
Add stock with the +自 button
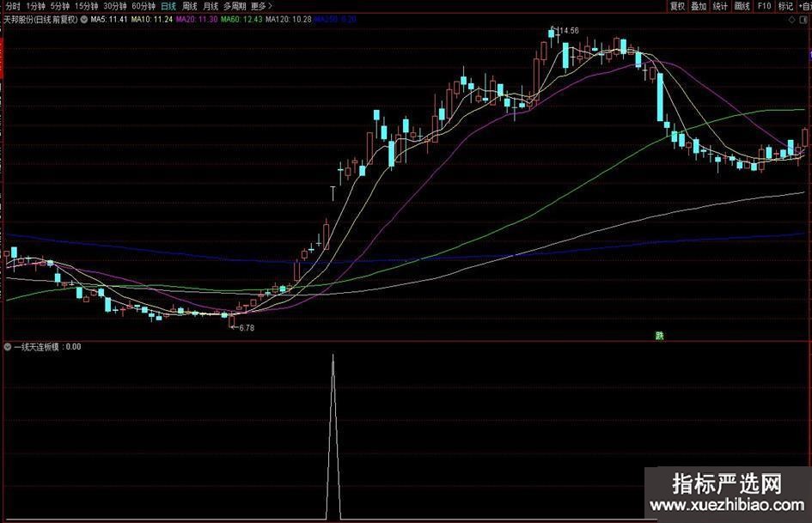coord(805,6)
